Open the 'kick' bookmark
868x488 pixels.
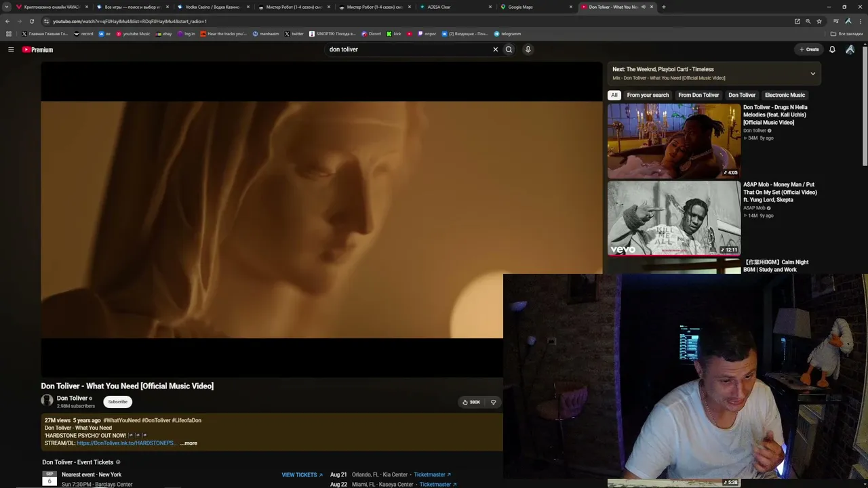[394, 34]
